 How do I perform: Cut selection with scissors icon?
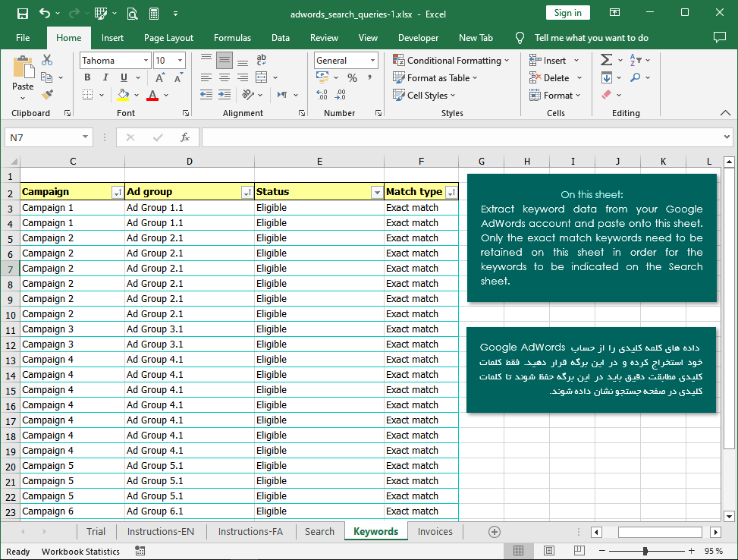[47, 60]
